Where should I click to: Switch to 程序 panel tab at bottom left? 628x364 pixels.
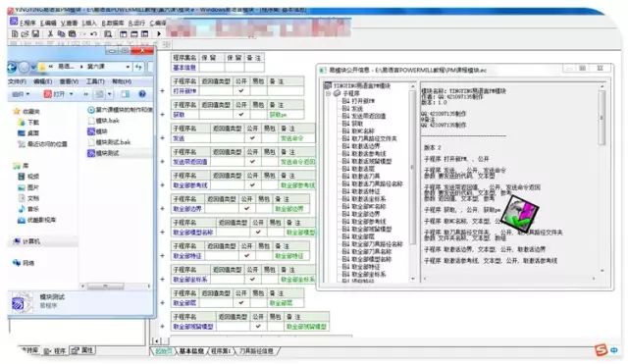[x=55, y=351]
